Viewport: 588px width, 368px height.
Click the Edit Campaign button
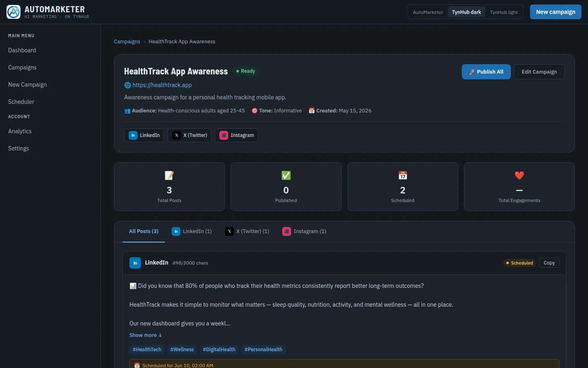coord(539,72)
